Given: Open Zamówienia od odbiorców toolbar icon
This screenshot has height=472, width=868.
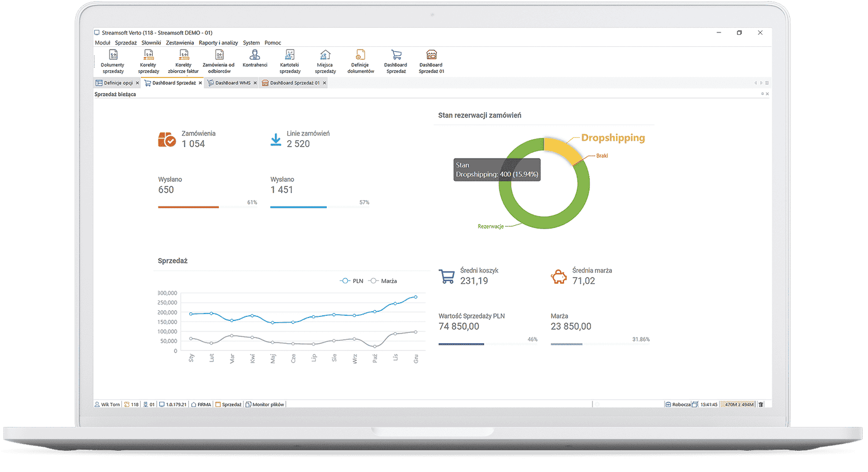Looking at the screenshot, I should click(x=219, y=62).
